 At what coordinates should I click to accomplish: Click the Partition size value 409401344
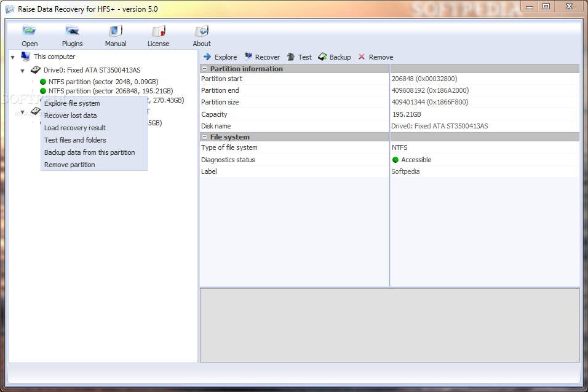[x=430, y=102]
